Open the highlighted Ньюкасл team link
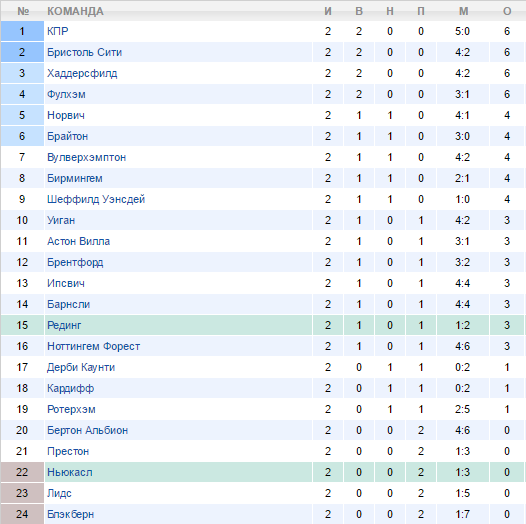 tap(70, 472)
